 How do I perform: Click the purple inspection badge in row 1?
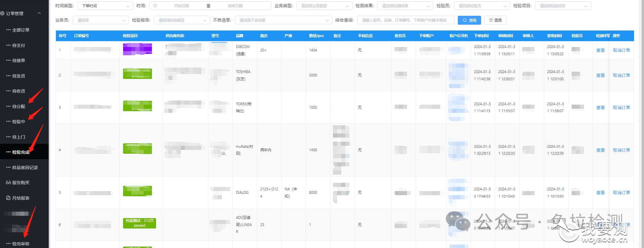[138, 49]
